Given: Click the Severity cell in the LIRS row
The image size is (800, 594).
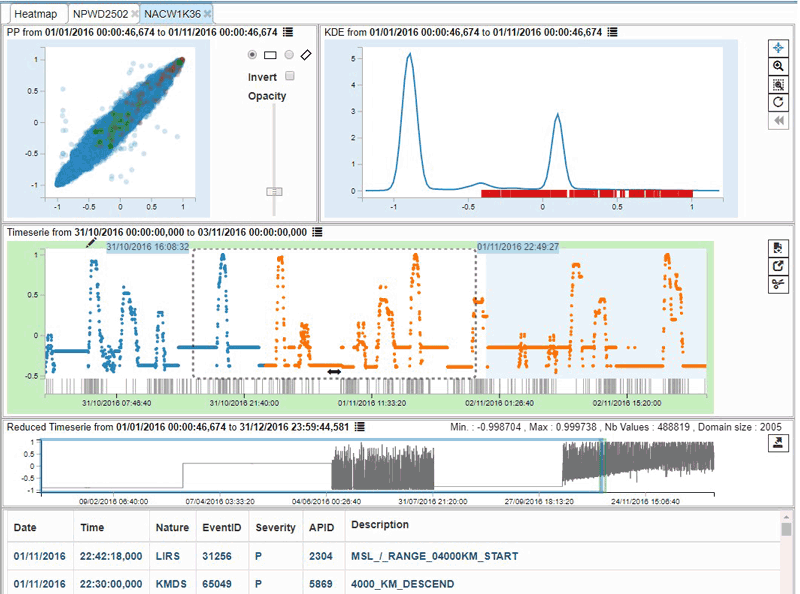Looking at the screenshot, I should tap(259, 556).
